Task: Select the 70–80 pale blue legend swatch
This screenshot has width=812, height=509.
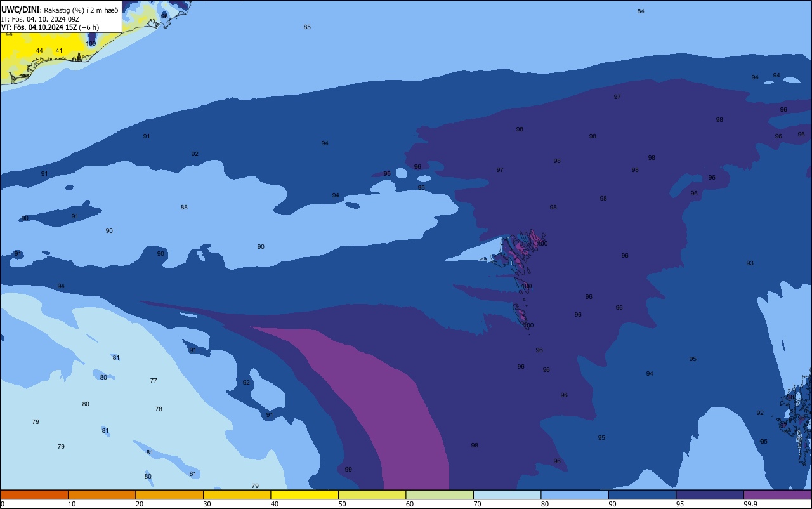Action: [507, 494]
